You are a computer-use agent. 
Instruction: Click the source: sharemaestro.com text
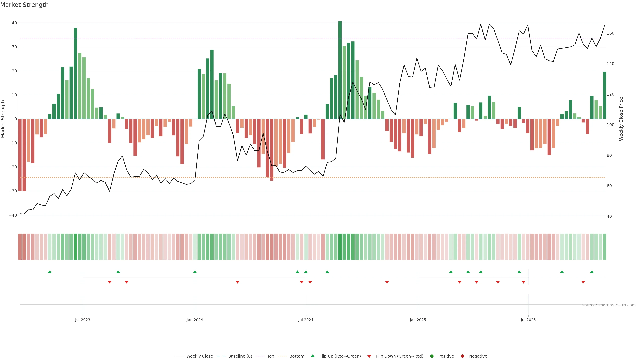[609, 305]
